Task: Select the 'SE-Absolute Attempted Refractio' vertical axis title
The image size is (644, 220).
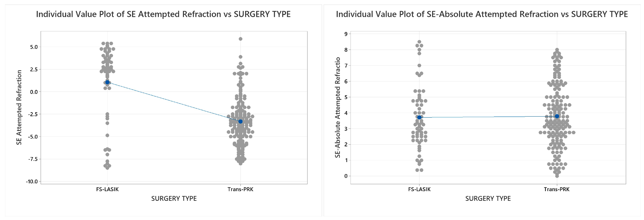Action: (338, 107)
